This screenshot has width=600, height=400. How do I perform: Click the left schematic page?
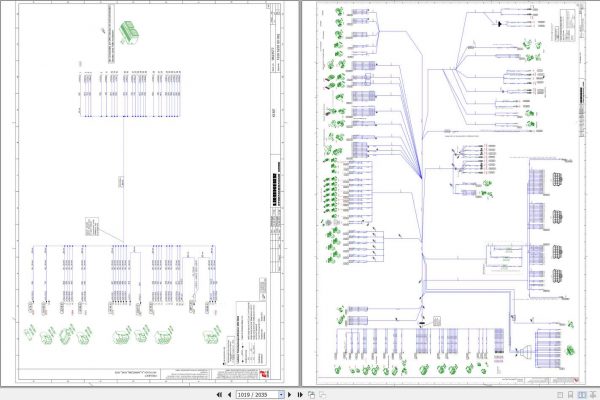(x=149, y=193)
